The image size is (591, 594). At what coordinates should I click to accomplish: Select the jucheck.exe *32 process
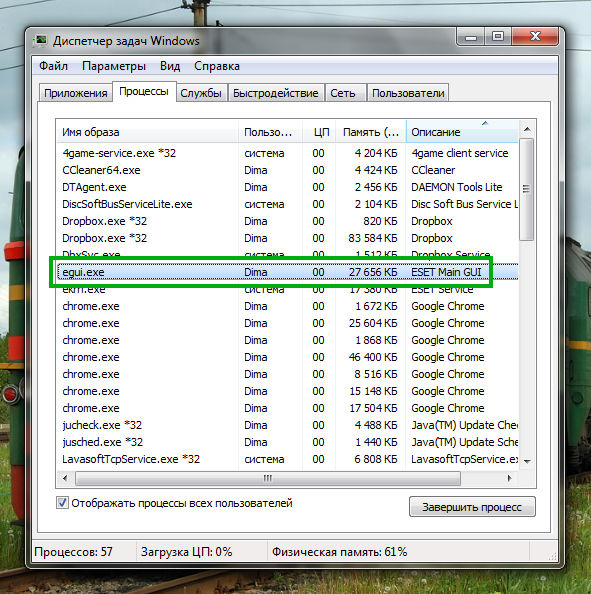[x=287, y=425]
